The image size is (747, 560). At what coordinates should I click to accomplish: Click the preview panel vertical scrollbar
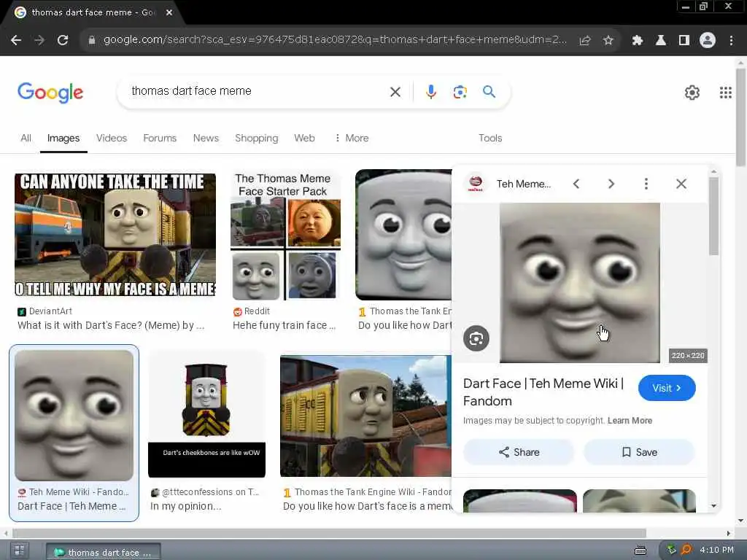point(713,217)
